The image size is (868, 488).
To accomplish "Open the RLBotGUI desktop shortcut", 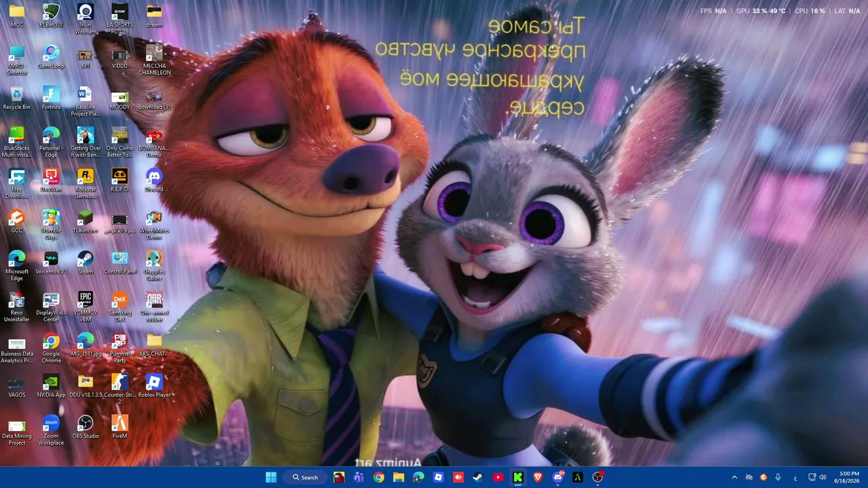I will click(x=51, y=16).
